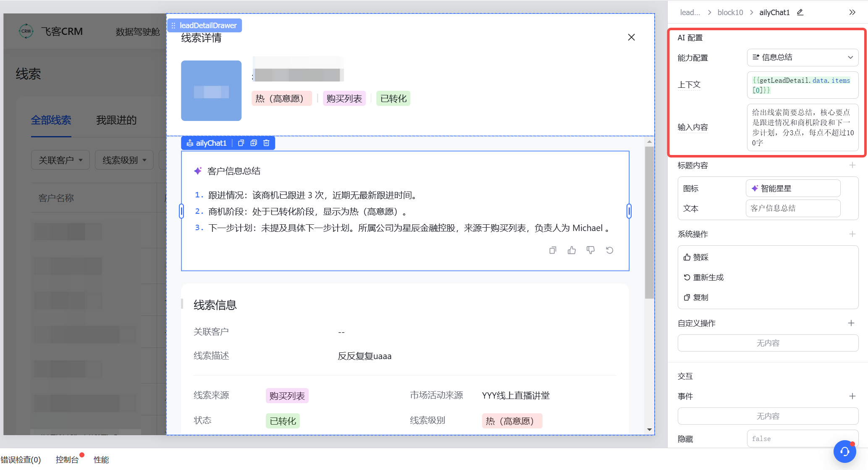The image size is (868, 470).
Task: Collapse the right panel with double chevron
Action: tap(852, 12)
